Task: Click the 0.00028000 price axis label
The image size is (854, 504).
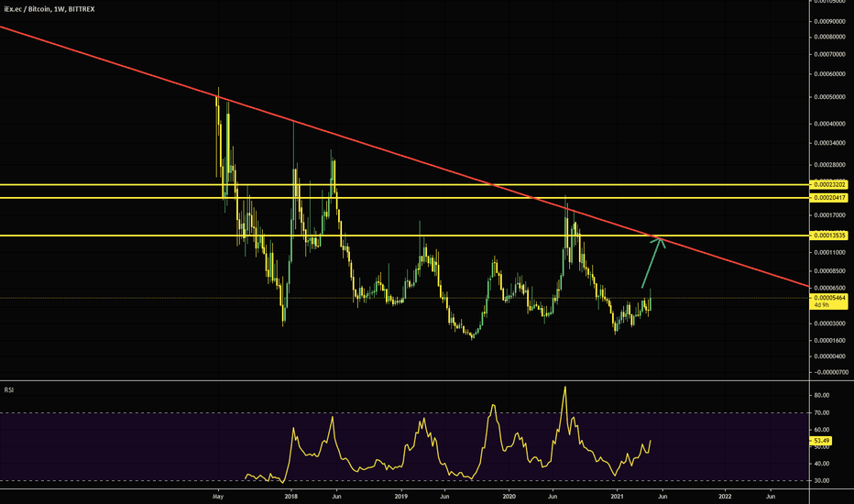Action: tap(830, 165)
